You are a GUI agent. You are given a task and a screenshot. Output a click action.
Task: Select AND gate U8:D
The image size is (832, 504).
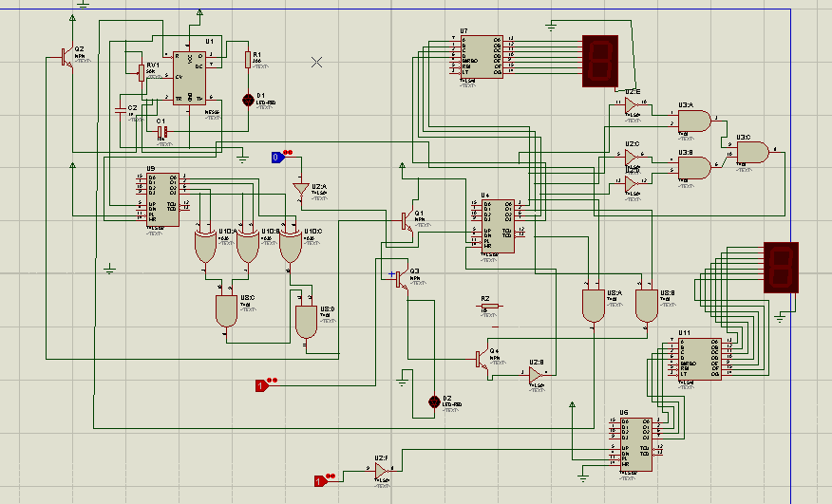coord(306,322)
